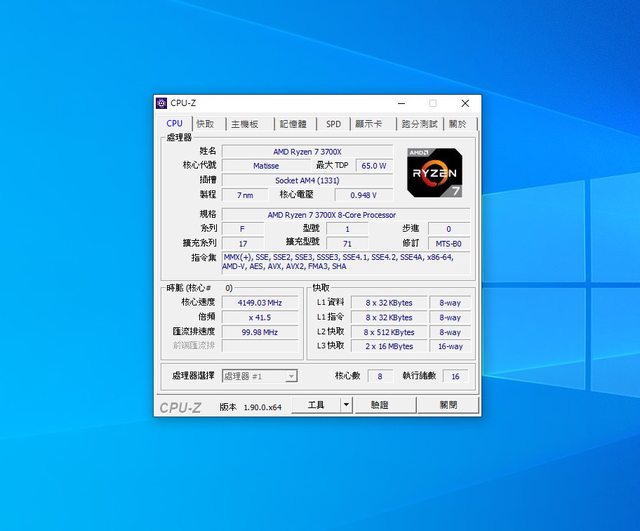Click the CPU-Z logo at bottom left
Screen dimensions: 640x531
(181, 407)
